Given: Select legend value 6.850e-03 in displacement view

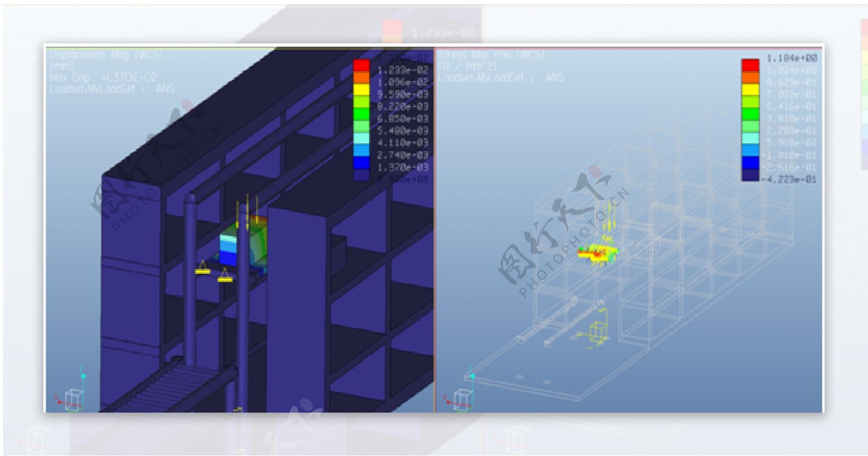Looking at the screenshot, I should pos(403,118).
